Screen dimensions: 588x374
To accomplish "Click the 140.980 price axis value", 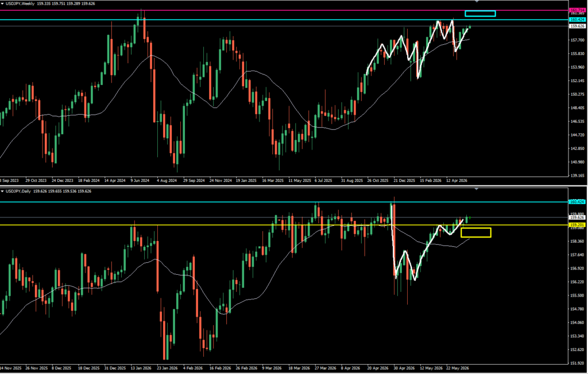I will pos(578,162).
